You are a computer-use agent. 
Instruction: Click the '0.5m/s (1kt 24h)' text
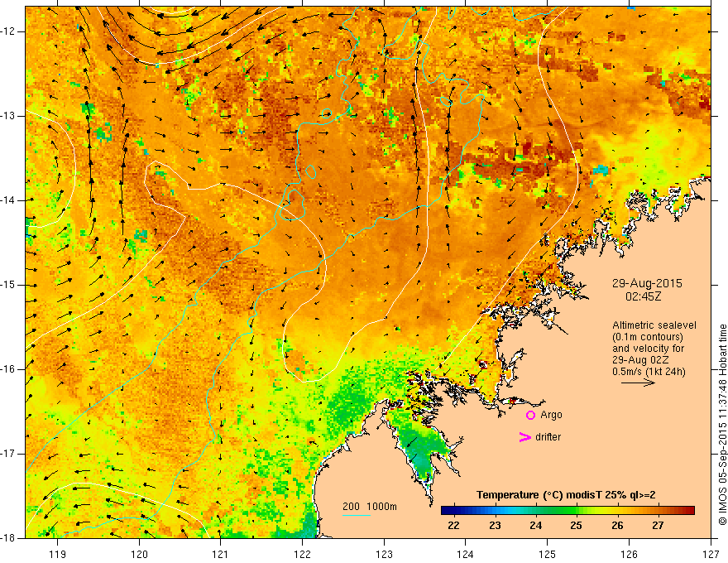tap(649, 372)
